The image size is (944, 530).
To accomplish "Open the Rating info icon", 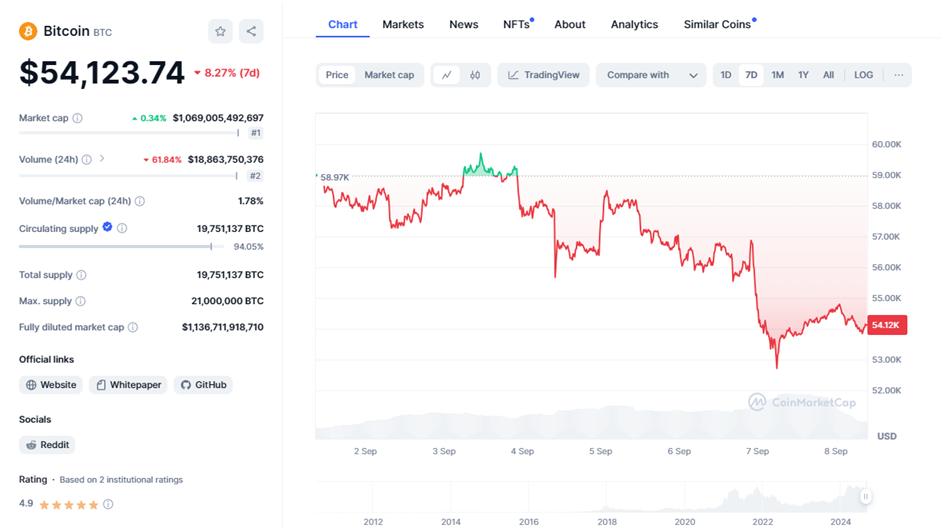I will point(108,504).
